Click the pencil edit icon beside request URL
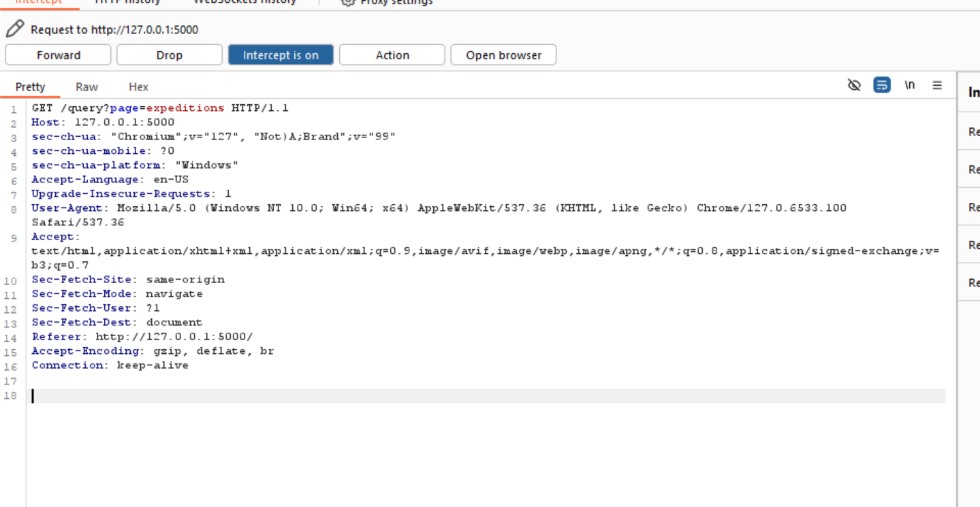Viewport: 980px width, 507px height. click(15, 29)
